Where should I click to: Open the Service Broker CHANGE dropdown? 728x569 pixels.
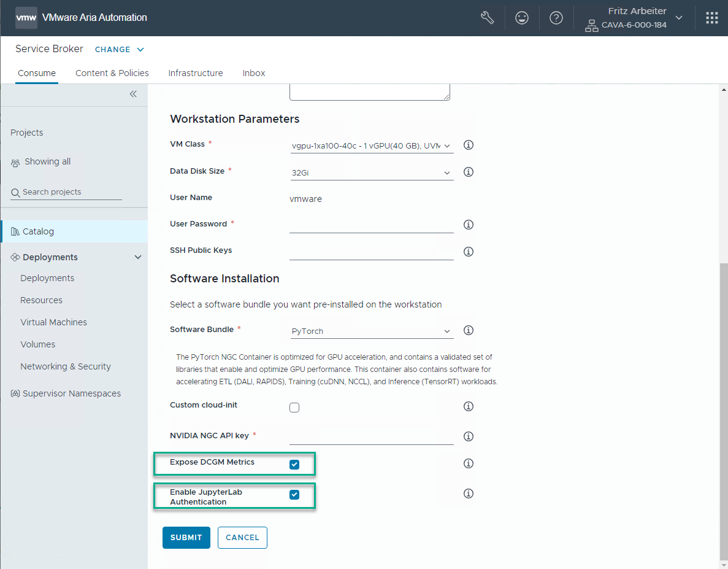[120, 50]
